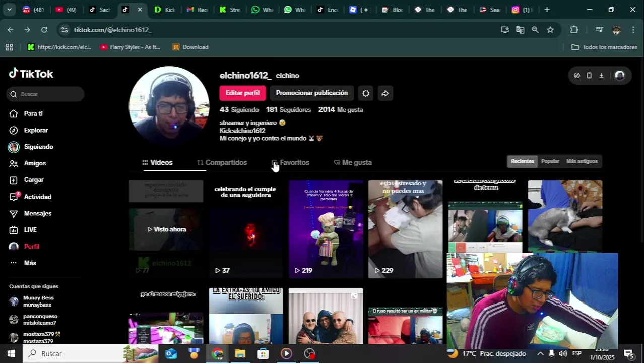The height and width of the screenshot is (363, 644).
Task: Open Todos los marcadores folder
Action: pyautogui.click(x=604, y=47)
